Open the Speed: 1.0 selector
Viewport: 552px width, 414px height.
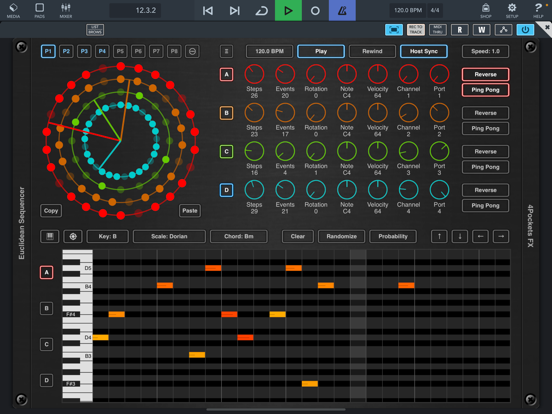[485, 51]
